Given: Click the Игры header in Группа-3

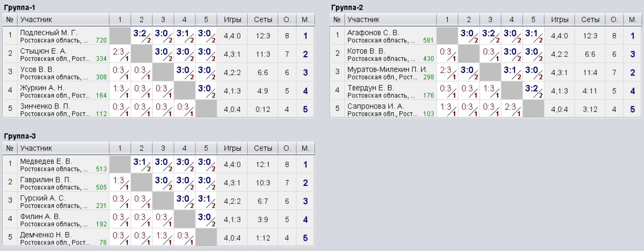Looking at the screenshot, I should (232, 148).
